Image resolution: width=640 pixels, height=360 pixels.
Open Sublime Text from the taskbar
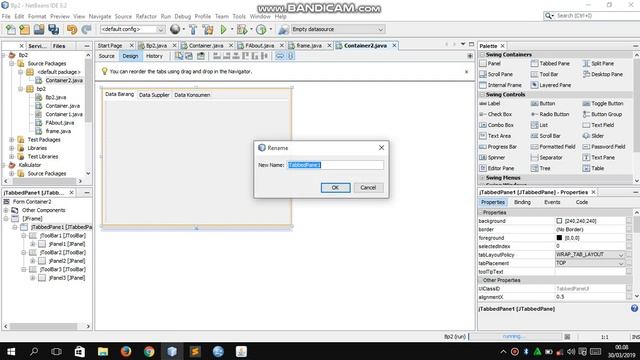(195, 351)
